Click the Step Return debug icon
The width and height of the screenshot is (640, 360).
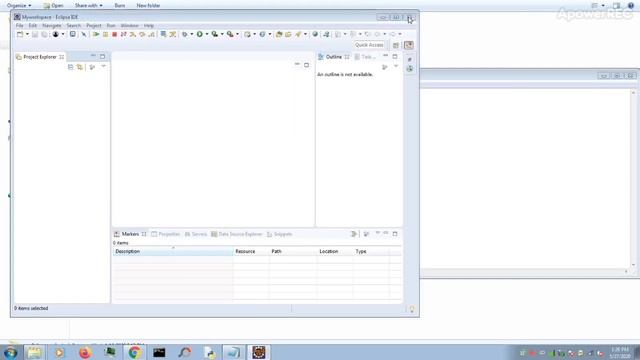pyautogui.click(x=151, y=34)
